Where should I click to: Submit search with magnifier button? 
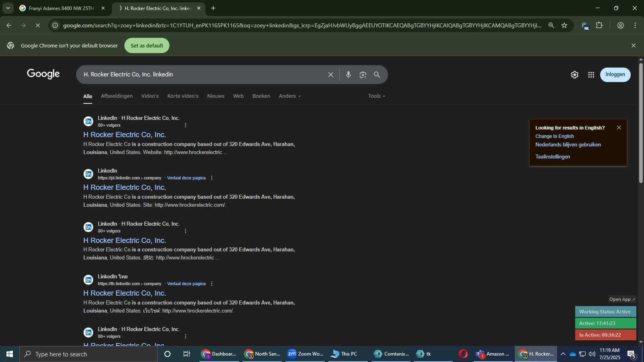click(377, 74)
